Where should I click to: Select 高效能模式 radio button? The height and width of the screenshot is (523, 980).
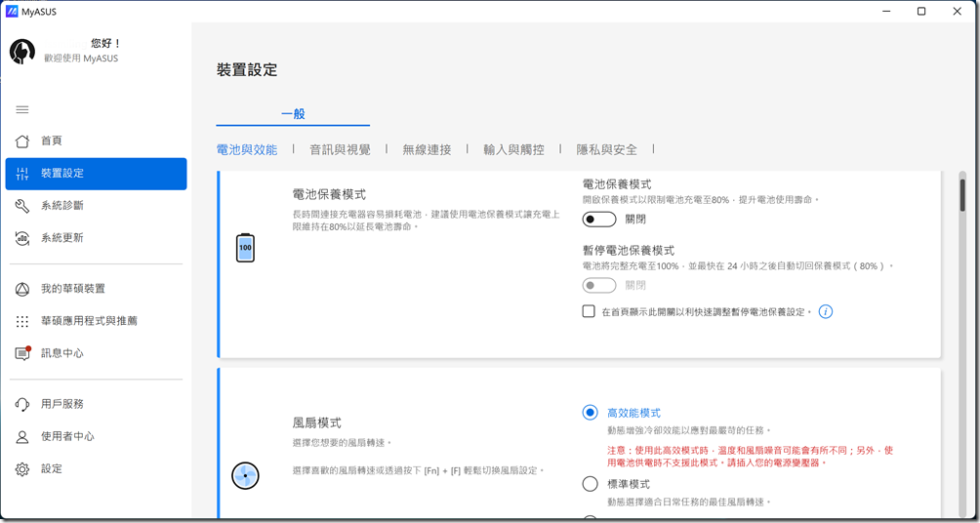(590, 413)
